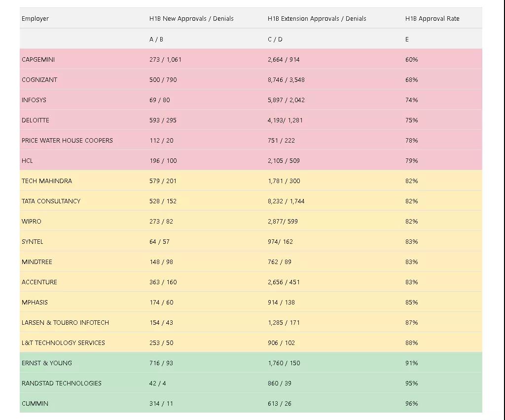Select the WIPRO employer cell

[32, 222]
